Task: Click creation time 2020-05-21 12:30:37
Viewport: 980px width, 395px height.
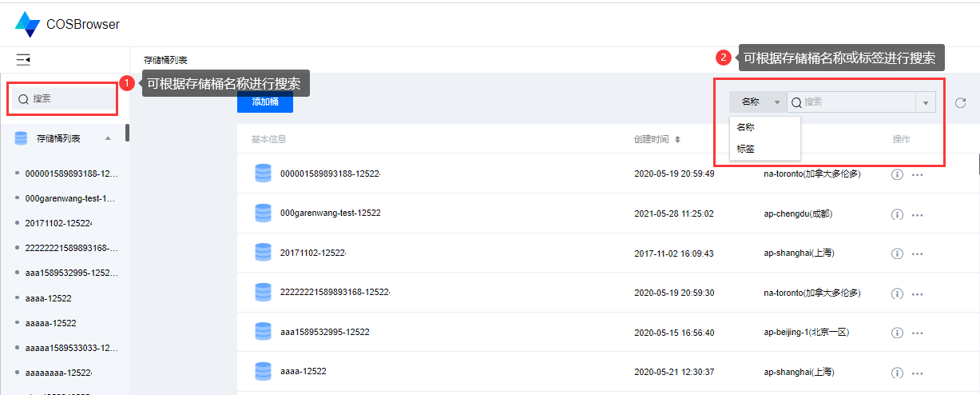Action: tap(674, 372)
